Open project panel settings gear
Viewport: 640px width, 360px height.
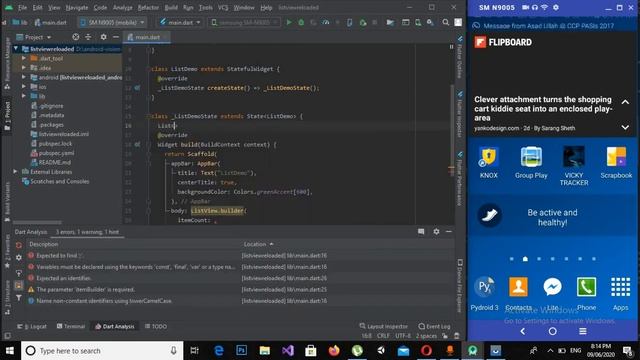point(103,37)
